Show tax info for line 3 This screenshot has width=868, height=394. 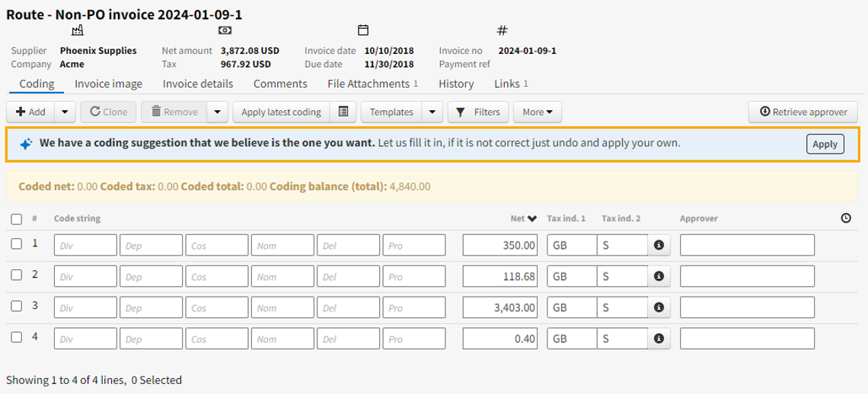click(x=659, y=307)
